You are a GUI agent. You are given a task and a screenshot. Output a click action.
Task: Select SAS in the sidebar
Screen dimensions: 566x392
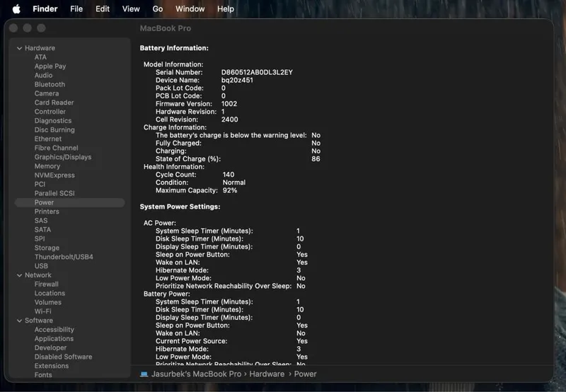(41, 221)
